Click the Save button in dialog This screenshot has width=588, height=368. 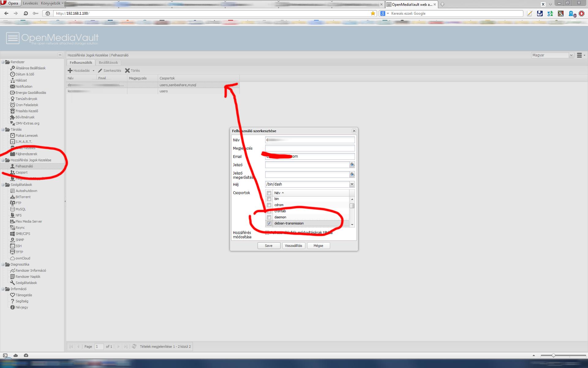[x=269, y=246]
